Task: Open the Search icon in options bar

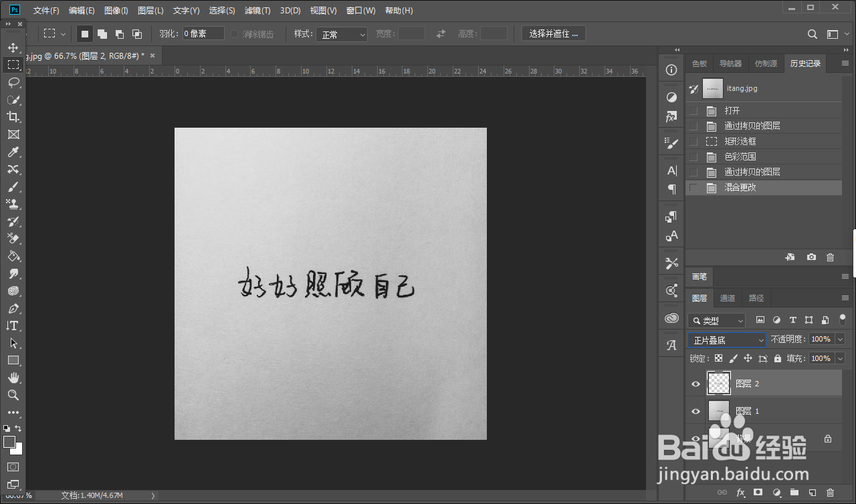Action: 813,34
